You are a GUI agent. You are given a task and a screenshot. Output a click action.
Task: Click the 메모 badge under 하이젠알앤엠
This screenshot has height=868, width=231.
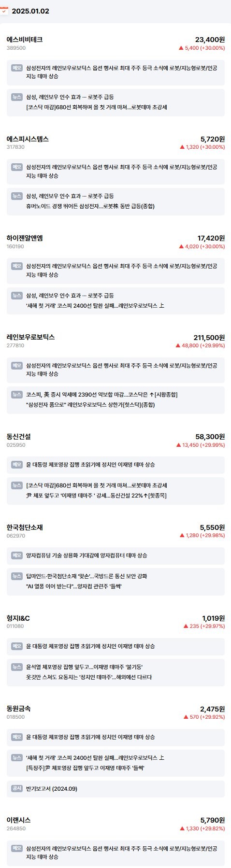17,266
